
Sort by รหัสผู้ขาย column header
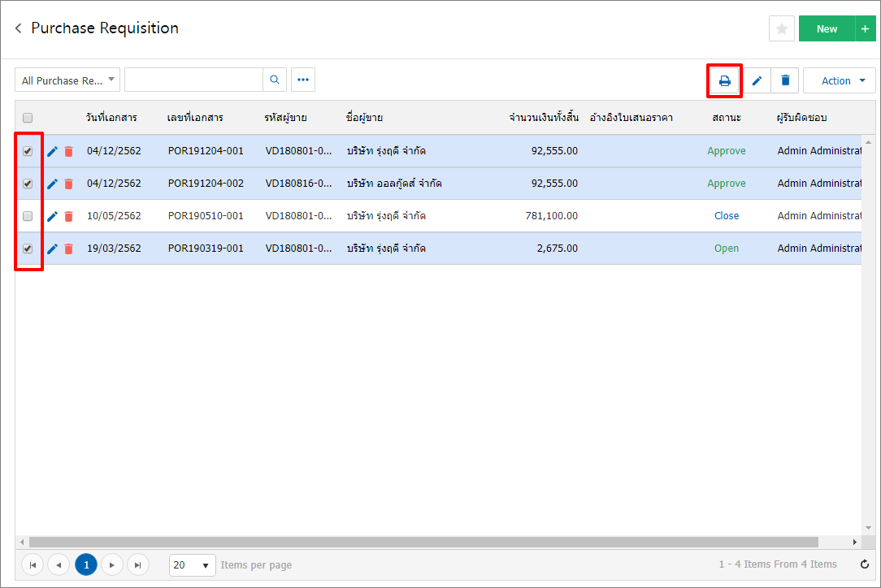(x=285, y=118)
